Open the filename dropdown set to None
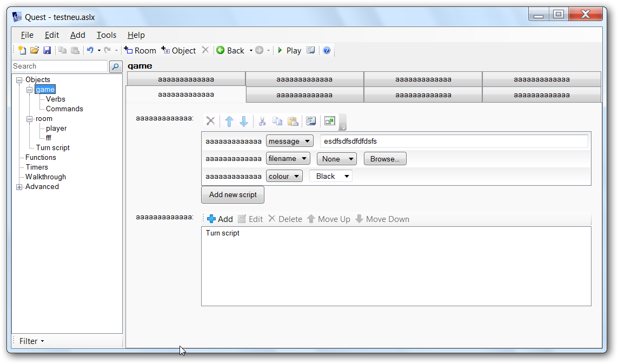Image resolution: width=618 pixels, height=364 pixels. (336, 158)
